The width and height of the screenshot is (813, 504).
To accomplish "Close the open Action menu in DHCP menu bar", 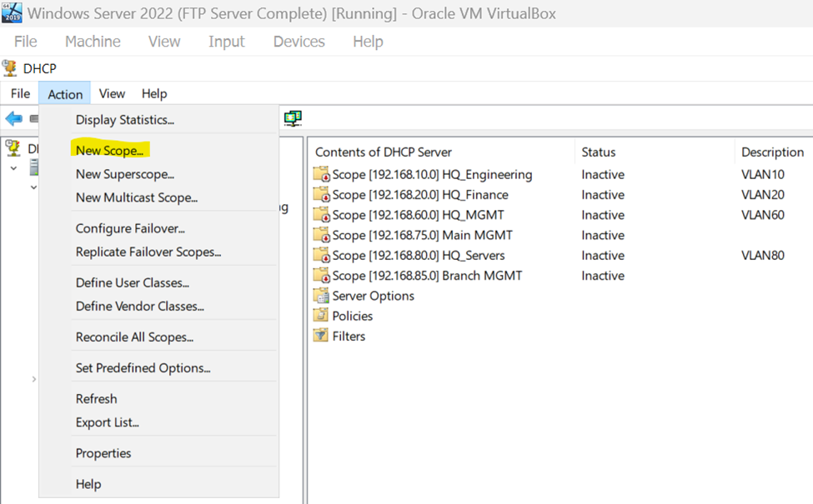I will coord(65,94).
